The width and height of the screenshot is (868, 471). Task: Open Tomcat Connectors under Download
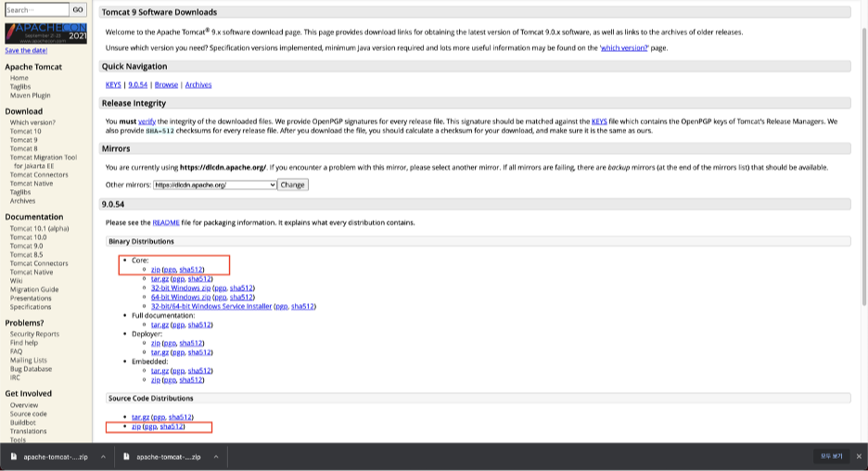pyautogui.click(x=39, y=175)
